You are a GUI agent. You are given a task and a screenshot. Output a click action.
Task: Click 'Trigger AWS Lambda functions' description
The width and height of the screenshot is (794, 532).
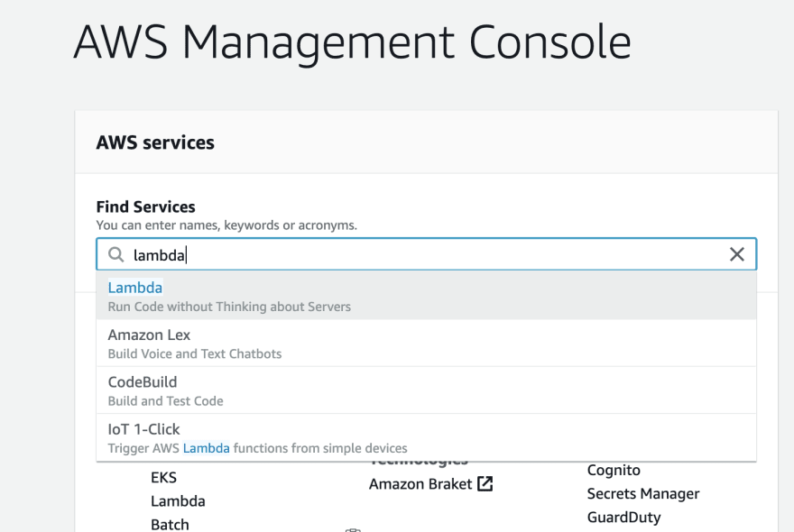(x=257, y=448)
